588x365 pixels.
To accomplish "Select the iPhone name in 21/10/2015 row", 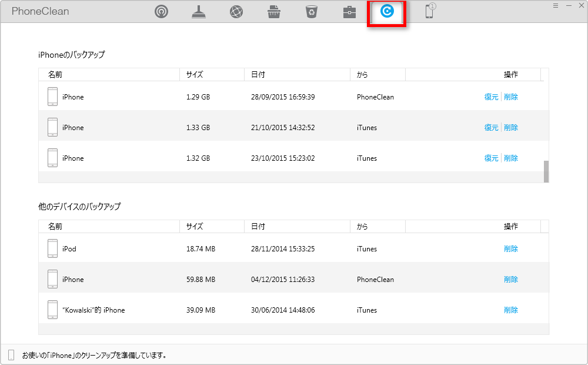I will (73, 128).
